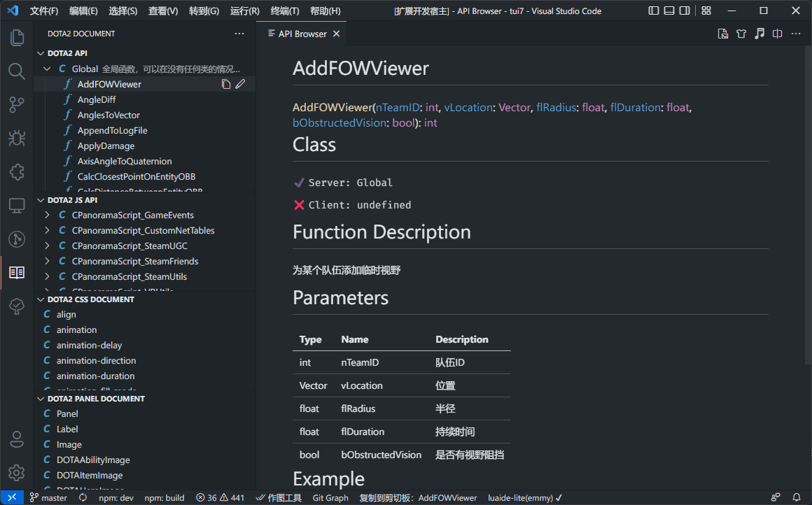Viewport: 812px width, 505px height.
Task: Click the shirt icon in editor toolbar
Action: click(x=741, y=34)
